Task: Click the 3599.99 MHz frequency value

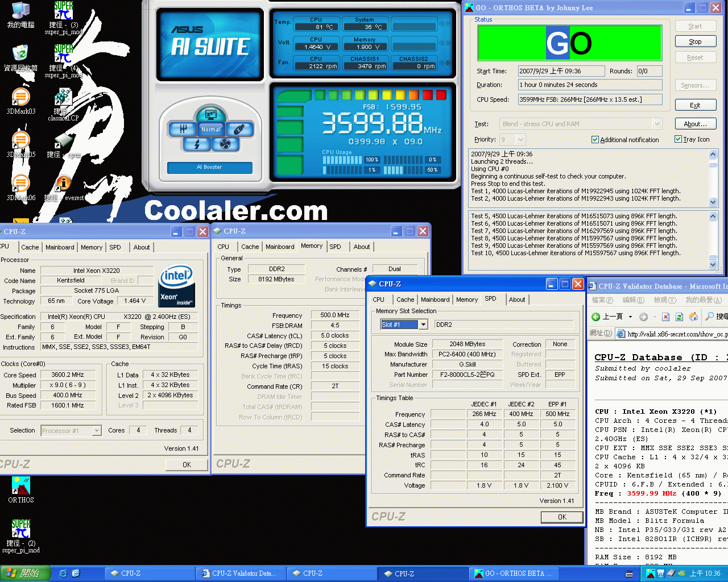Action: [652, 493]
